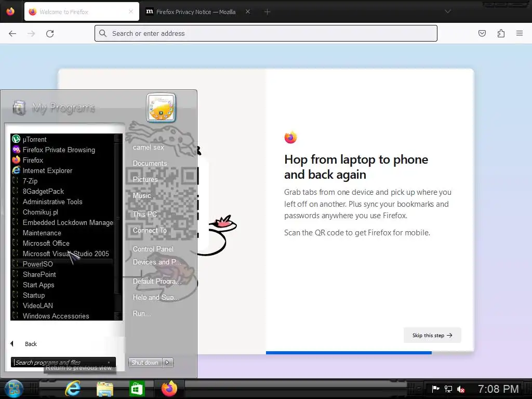532x399 pixels.
Task: Click the address bar search field
Action: tap(265, 33)
